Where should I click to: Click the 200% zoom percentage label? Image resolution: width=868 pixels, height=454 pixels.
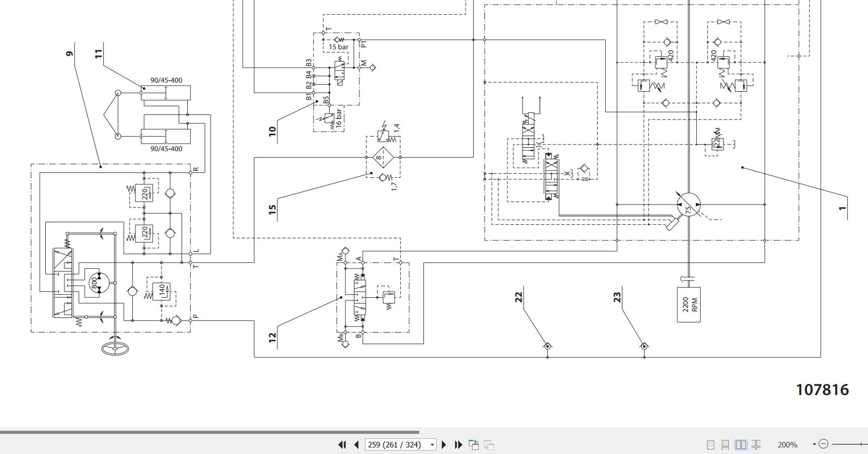(787, 444)
